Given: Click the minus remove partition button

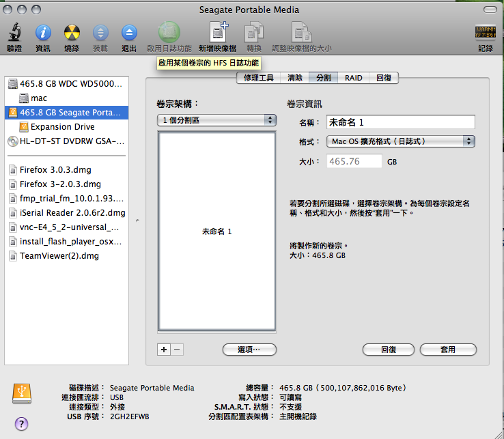Looking at the screenshot, I should [177, 350].
